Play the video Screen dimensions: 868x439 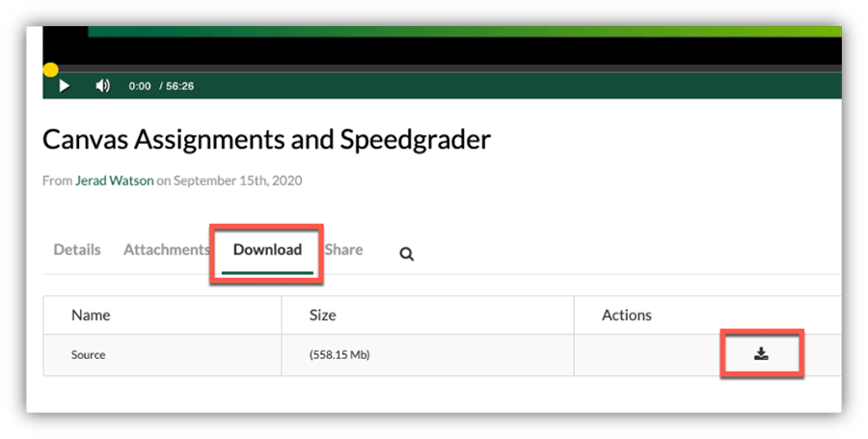click(x=64, y=86)
